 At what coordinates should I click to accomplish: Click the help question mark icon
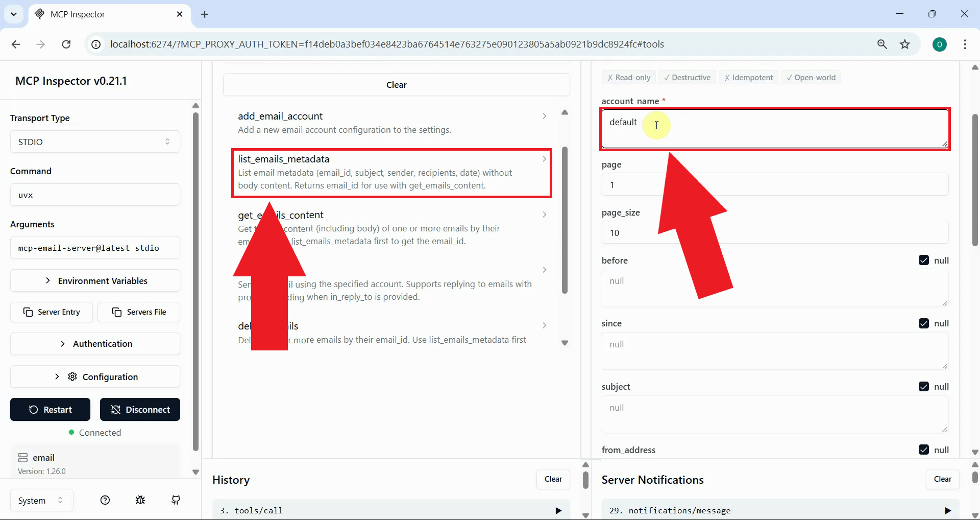click(105, 500)
